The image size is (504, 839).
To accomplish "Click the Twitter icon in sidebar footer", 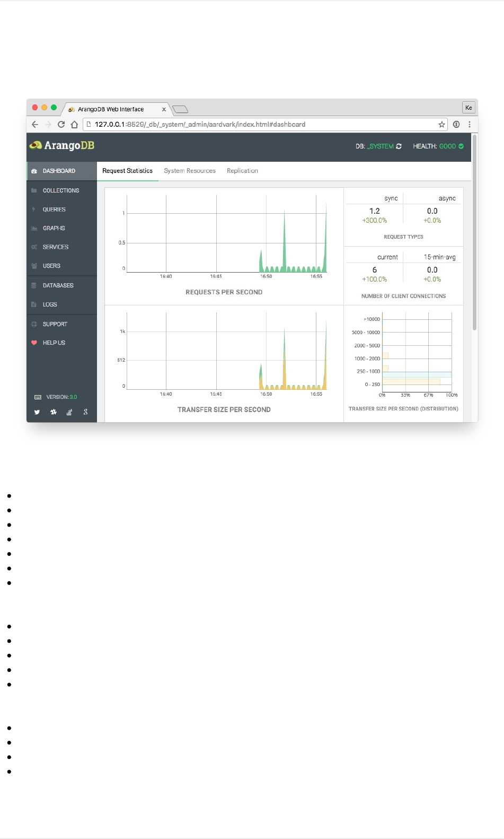I will [37, 412].
